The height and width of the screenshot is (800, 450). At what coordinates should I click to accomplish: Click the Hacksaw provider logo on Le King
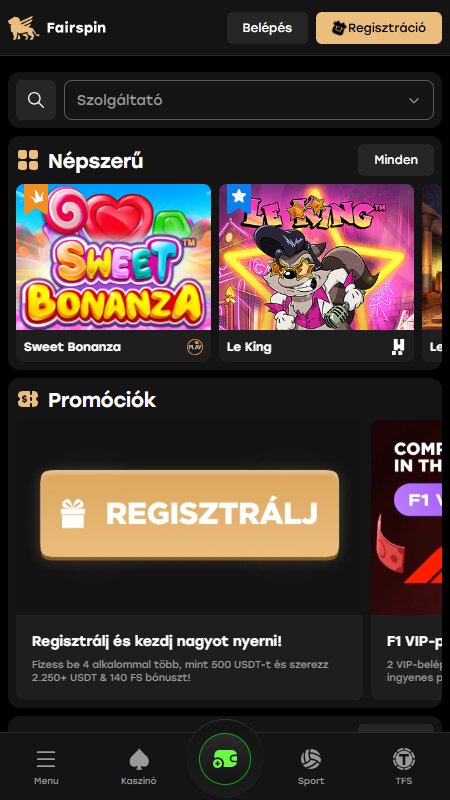point(398,347)
